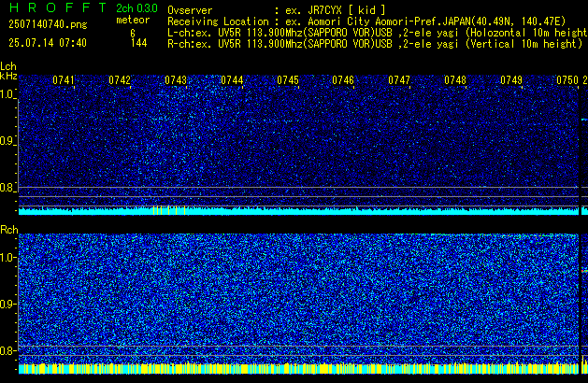Select the 0742 time marker
The width and height of the screenshot is (588, 383).
point(120,80)
